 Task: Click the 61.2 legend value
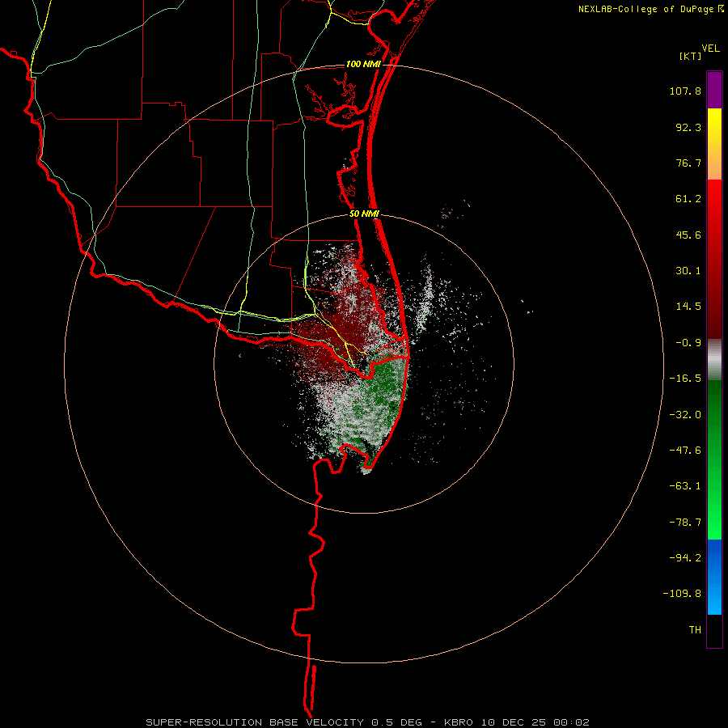pos(688,199)
